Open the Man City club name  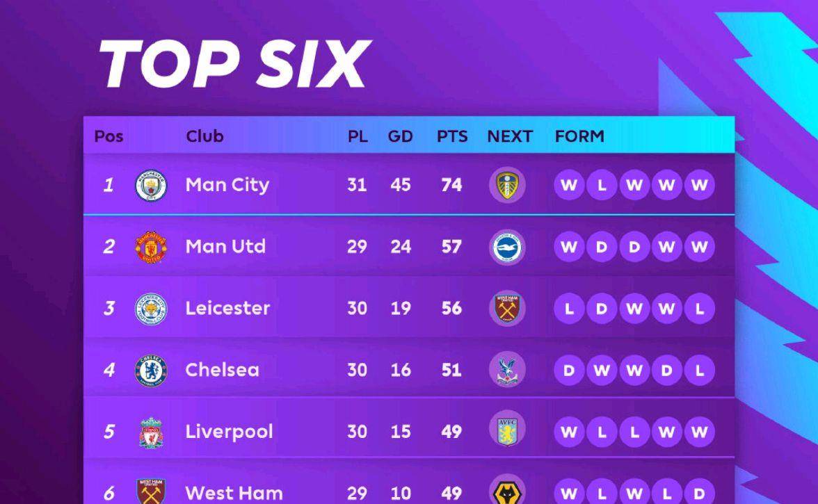click(x=227, y=185)
